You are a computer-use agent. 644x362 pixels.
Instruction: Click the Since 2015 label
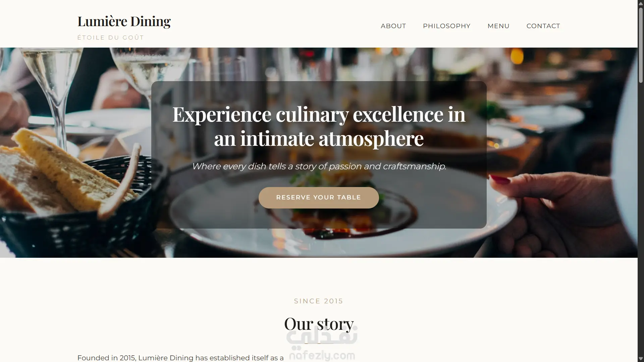pyautogui.click(x=319, y=301)
